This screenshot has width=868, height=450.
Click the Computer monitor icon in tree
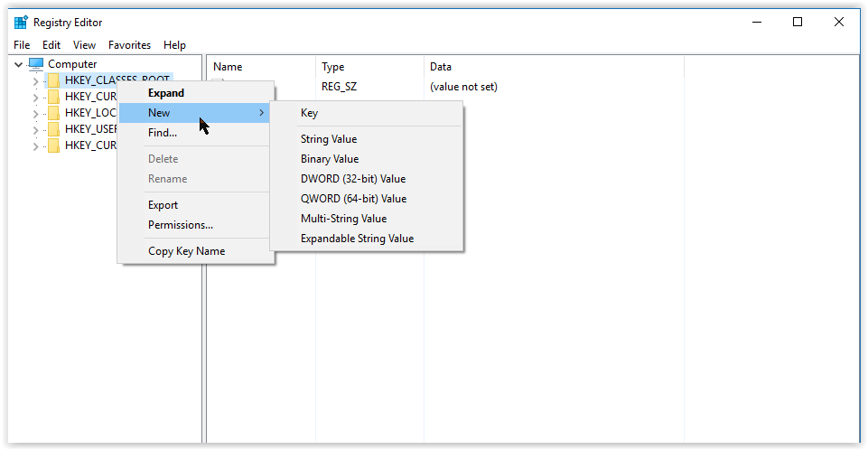[x=36, y=64]
